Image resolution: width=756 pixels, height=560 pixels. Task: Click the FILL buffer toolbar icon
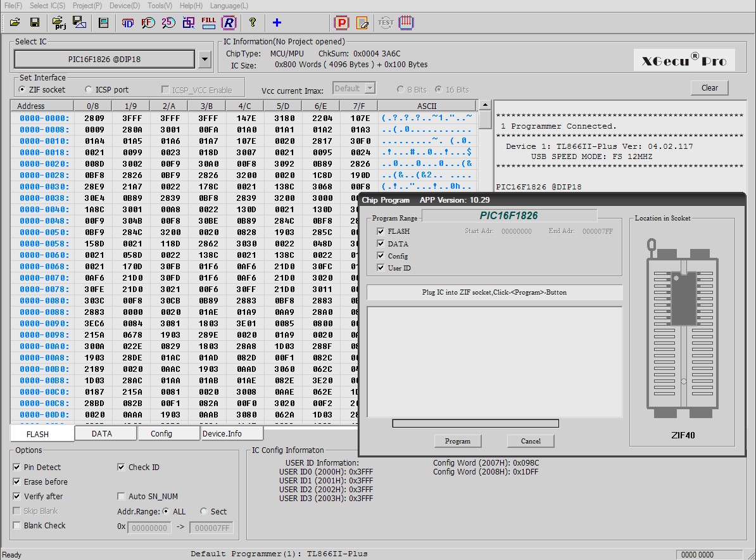click(x=208, y=23)
